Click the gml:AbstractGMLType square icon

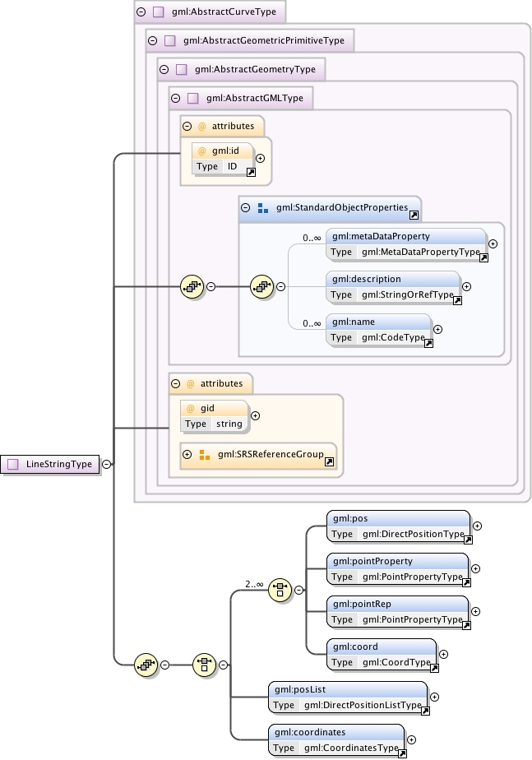(x=193, y=98)
